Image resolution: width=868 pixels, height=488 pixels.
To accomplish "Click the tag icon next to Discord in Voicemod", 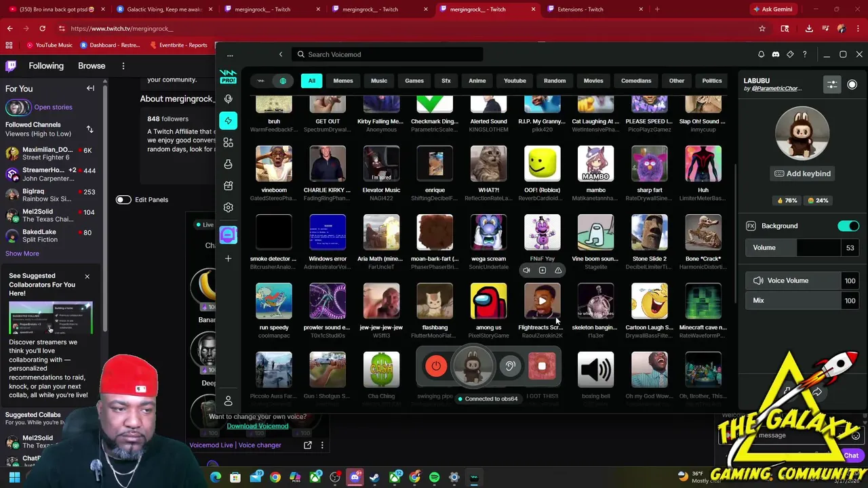I will 790,54.
